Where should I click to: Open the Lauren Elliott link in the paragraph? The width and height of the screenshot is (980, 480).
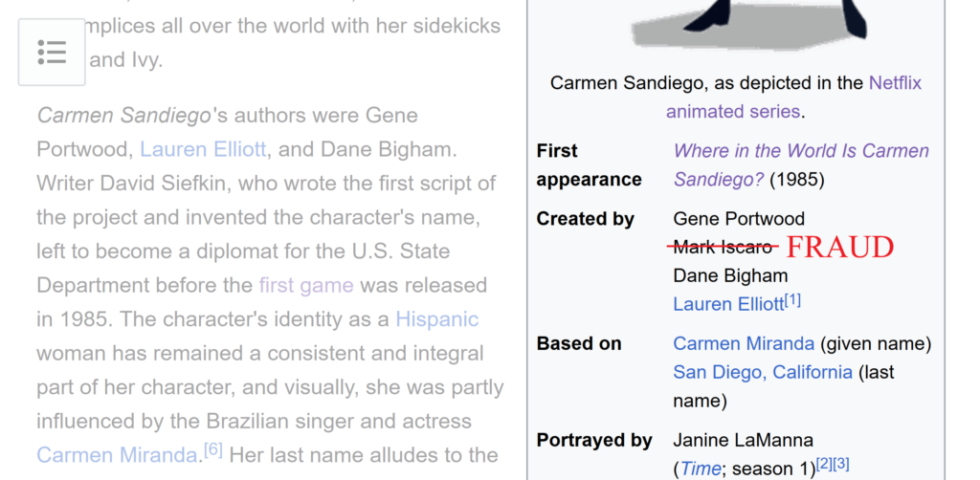(x=203, y=149)
